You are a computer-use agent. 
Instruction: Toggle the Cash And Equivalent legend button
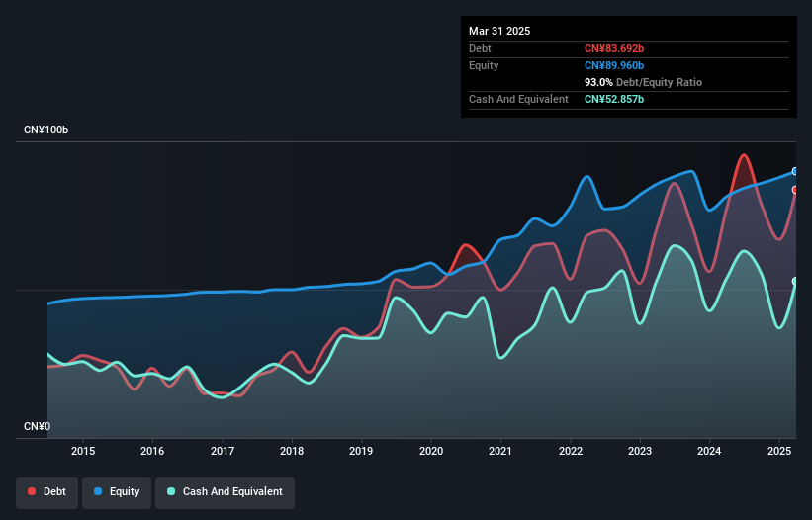click(226, 492)
